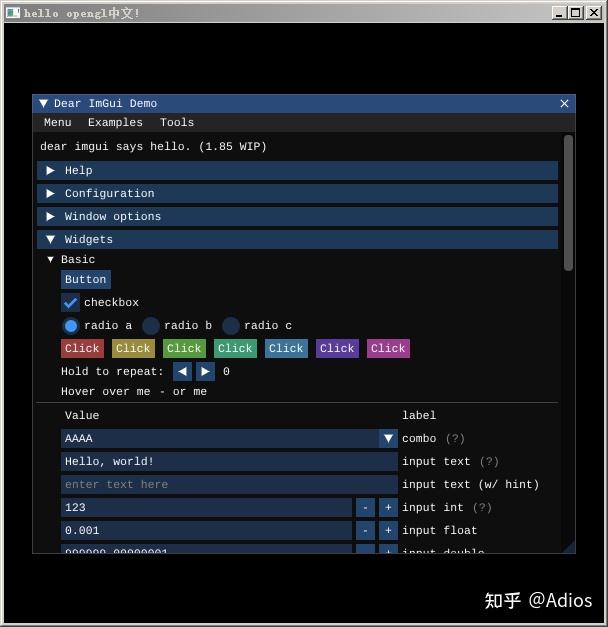
Task: Click the pink Click button
Action: click(388, 348)
